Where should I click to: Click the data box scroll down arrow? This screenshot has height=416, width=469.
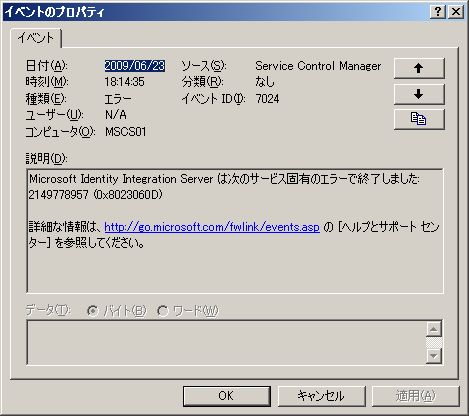pyautogui.click(x=434, y=356)
